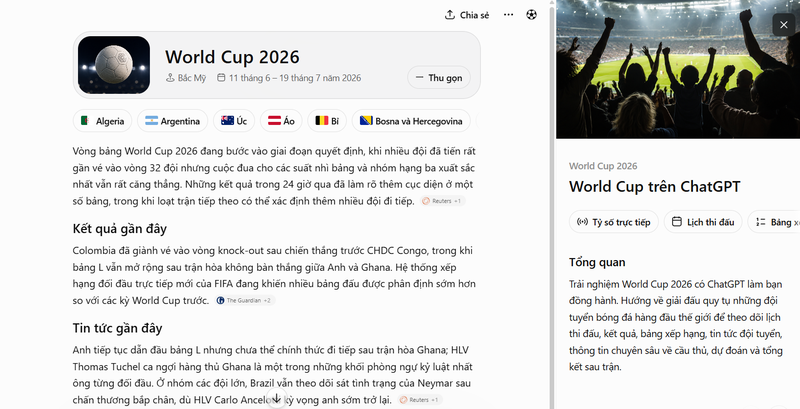The height and width of the screenshot is (409, 800).
Task: Click the Kết quả gần đây heading
Action: (119, 228)
